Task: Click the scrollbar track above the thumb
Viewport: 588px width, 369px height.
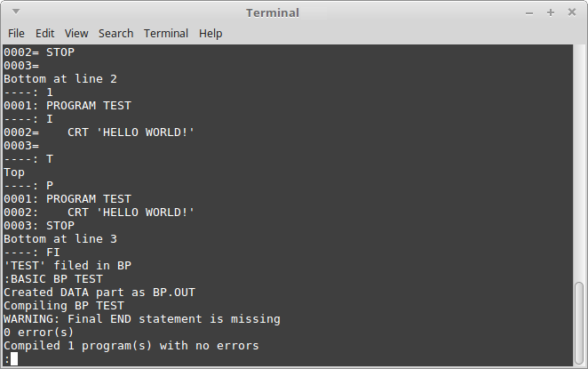Action: [579, 164]
